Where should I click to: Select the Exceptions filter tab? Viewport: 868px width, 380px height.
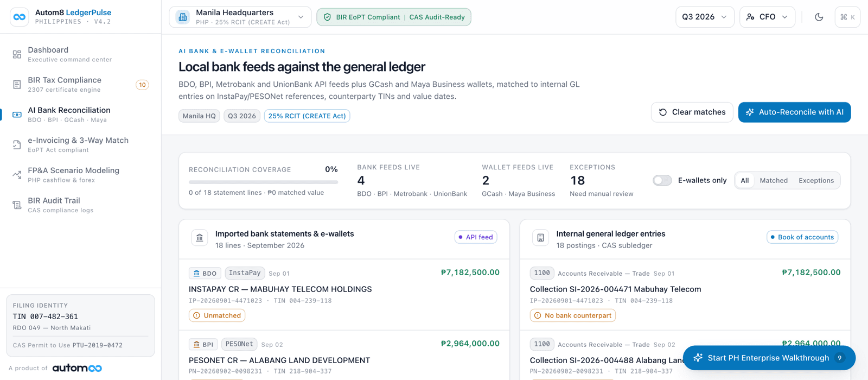click(816, 181)
